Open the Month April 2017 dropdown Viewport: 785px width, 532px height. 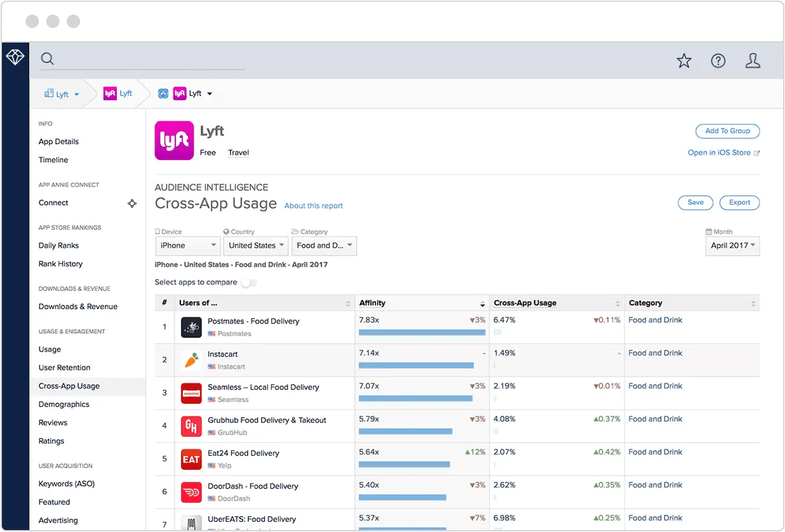click(x=733, y=246)
